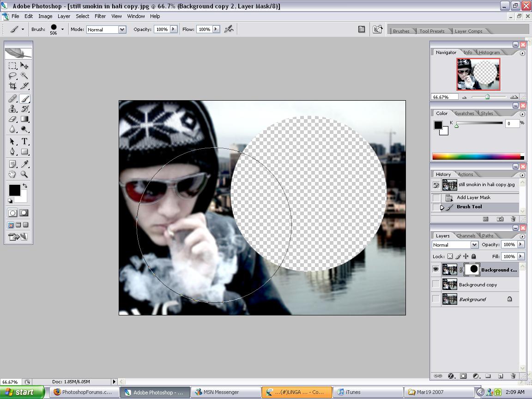Select Brush Tool in the History panel
The height and width of the screenshot is (399, 532).
pyautogui.click(x=471, y=207)
